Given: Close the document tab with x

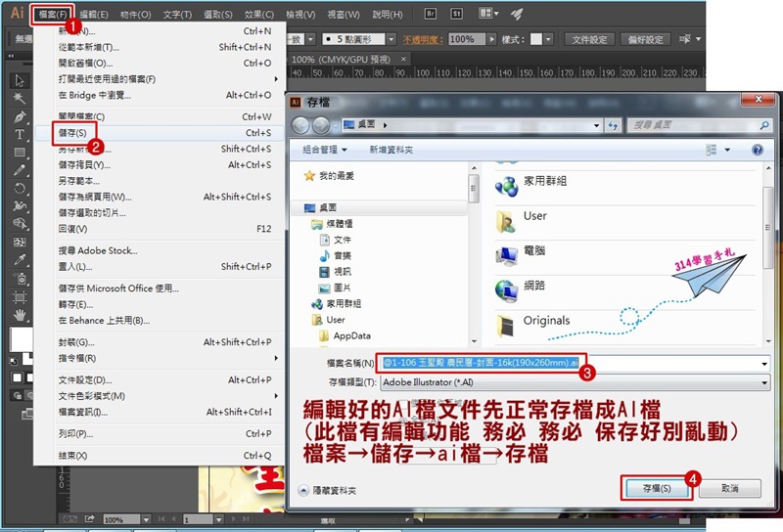Looking at the screenshot, I should click(x=403, y=59).
